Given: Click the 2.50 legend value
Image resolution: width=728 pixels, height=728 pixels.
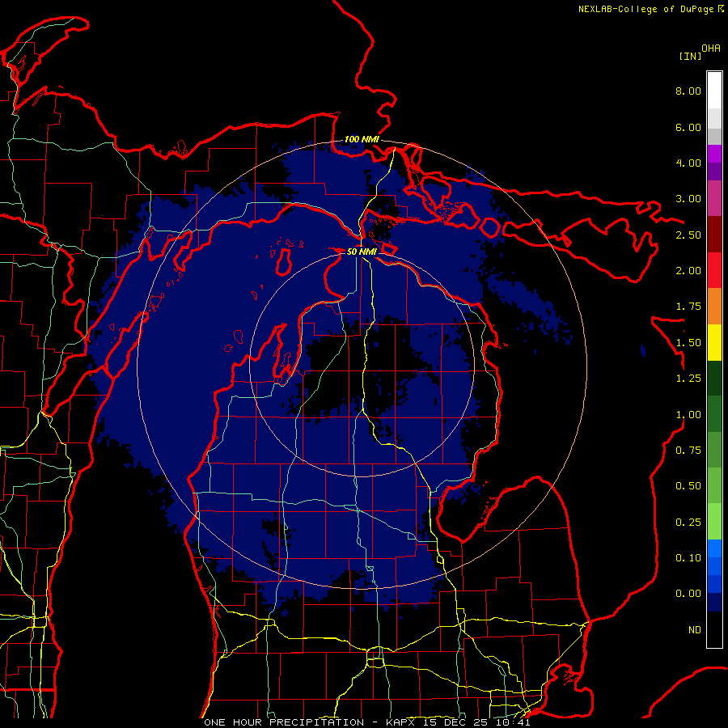Looking at the screenshot, I should coord(688,235).
